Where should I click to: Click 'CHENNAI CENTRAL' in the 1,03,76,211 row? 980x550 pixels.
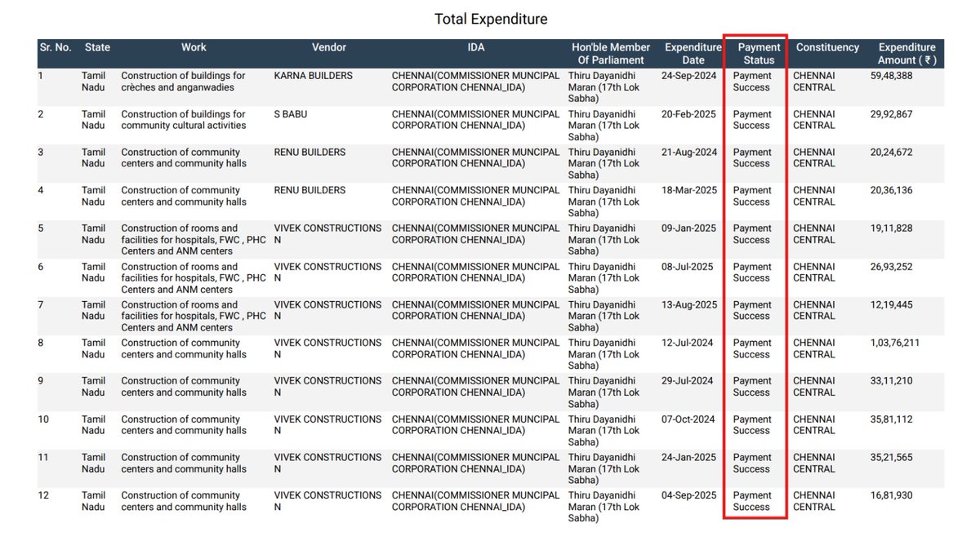pyautogui.click(x=814, y=348)
